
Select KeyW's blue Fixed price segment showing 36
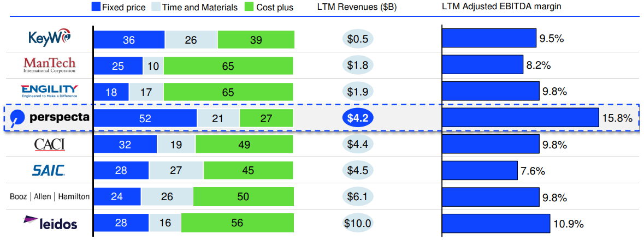pyautogui.click(x=129, y=39)
